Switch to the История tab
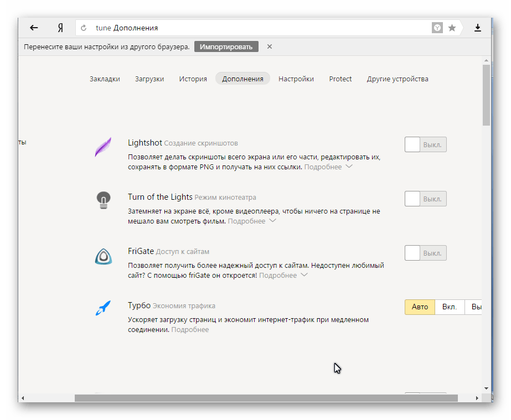Screen dimensions: 511x420 pos(193,79)
